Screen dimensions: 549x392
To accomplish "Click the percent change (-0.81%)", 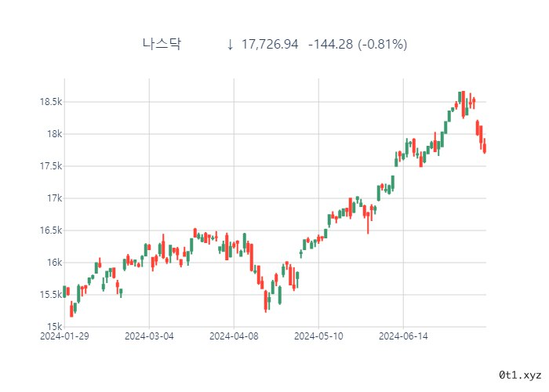I will [x=383, y=44].
